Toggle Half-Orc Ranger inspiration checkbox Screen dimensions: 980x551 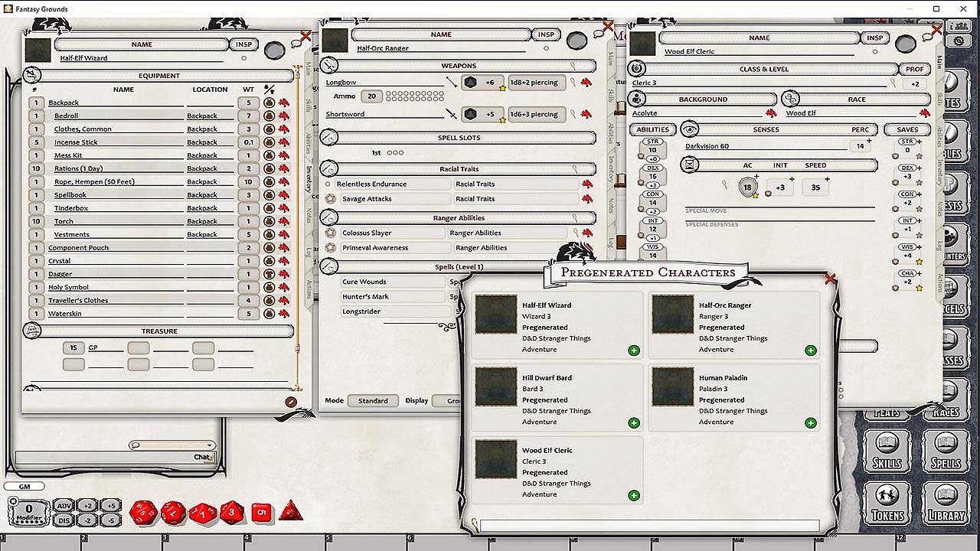(x=546, y=48)
